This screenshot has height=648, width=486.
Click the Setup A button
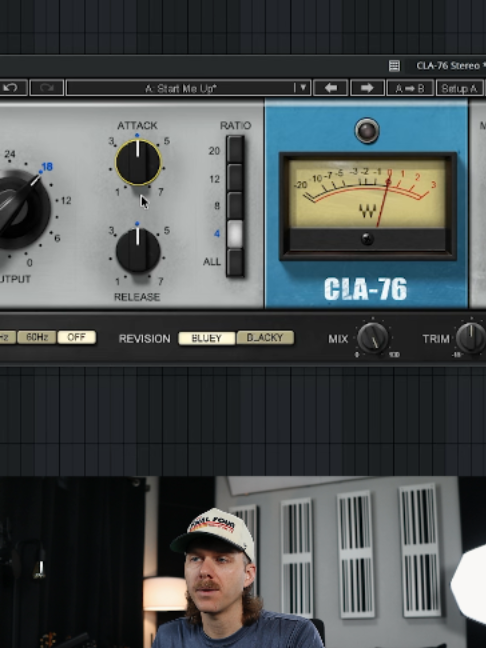(460, 88)
